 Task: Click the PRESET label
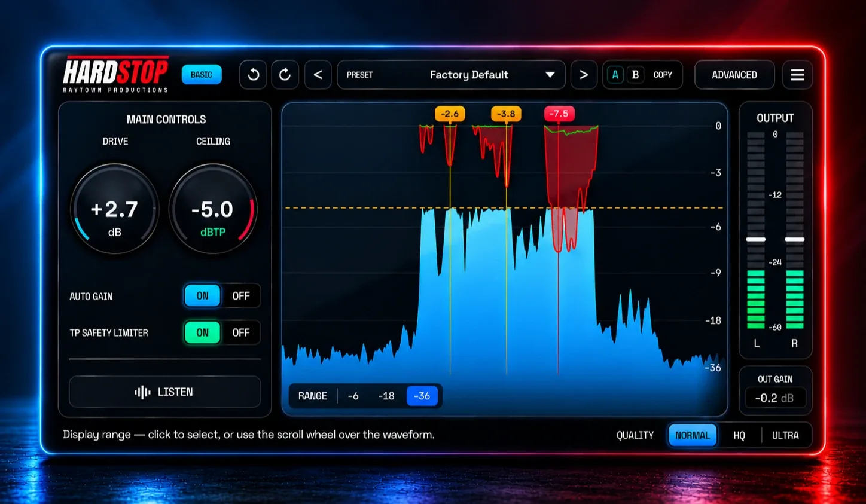[360, 75]
